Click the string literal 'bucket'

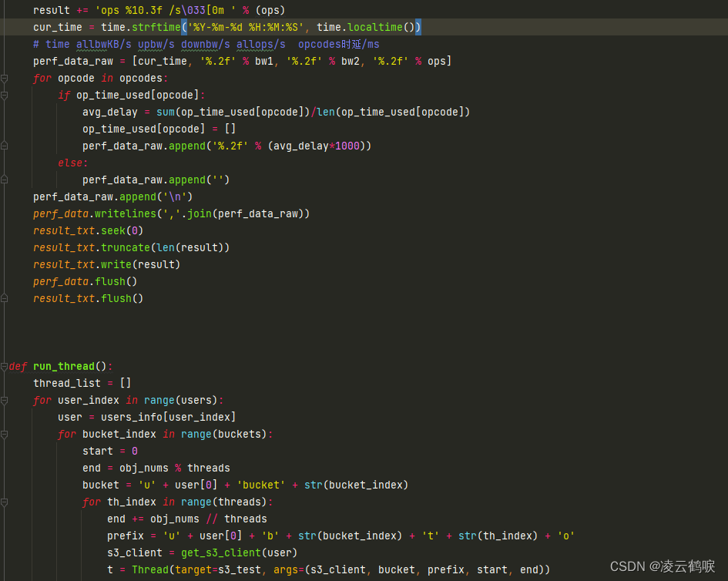point(261,485)
